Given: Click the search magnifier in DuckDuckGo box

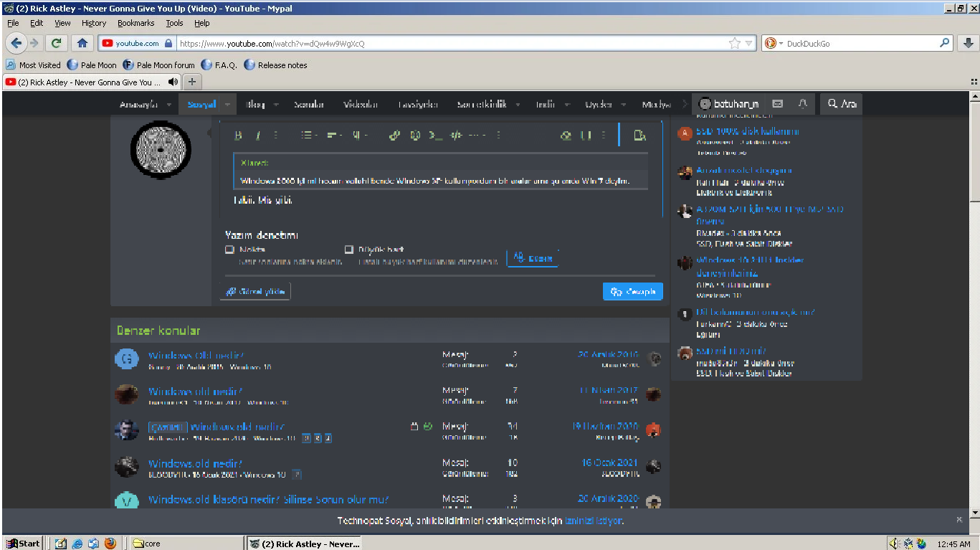Looking at the screenshot, I should (945, 43).
